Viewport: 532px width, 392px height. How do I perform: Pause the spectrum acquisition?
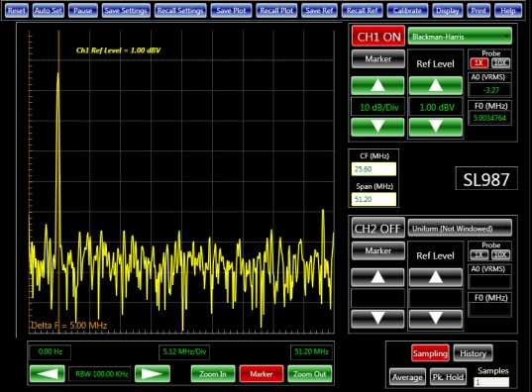[x=83, y=11]
